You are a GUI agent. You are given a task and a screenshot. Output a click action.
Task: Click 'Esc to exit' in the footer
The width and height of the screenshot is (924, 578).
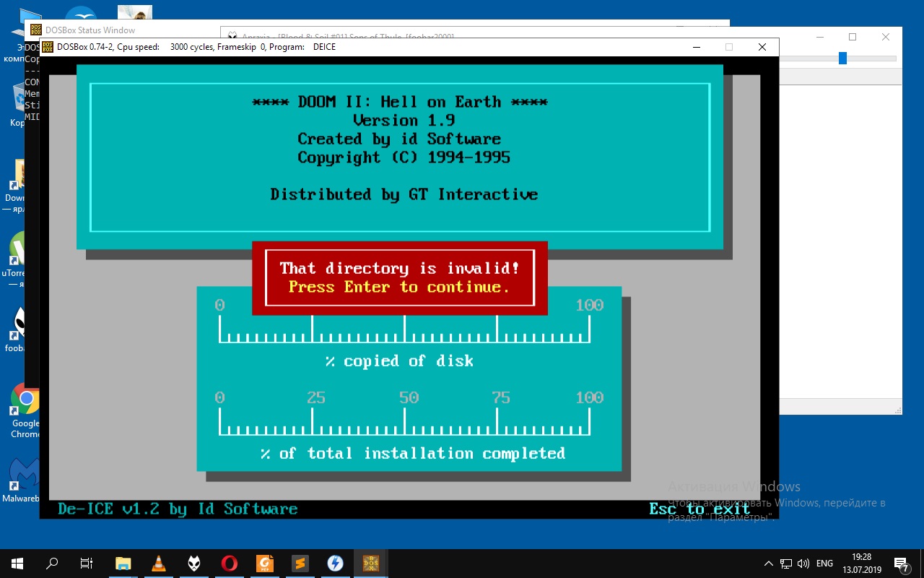pyautogui.click(x=699, y=509)
